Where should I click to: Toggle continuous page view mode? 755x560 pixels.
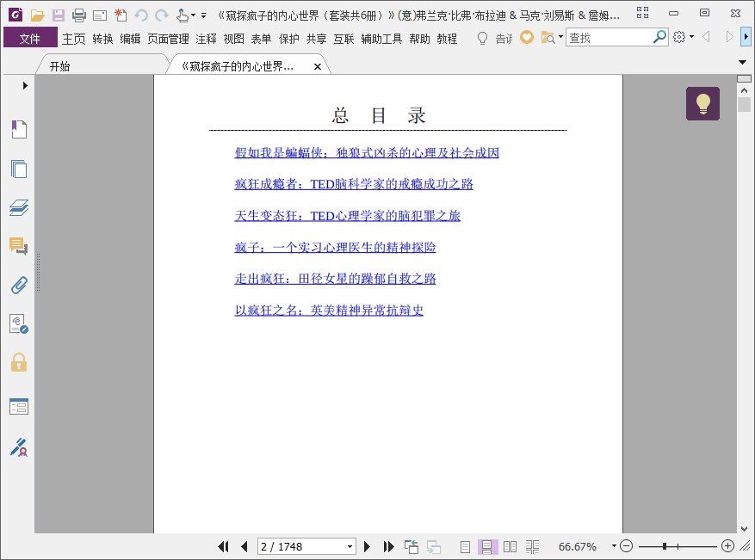pyautogui.click(x=487, y=546)
